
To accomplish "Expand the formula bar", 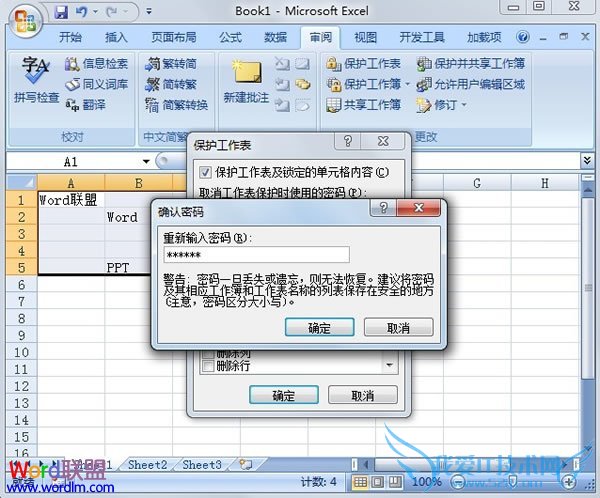I will 587,161.
